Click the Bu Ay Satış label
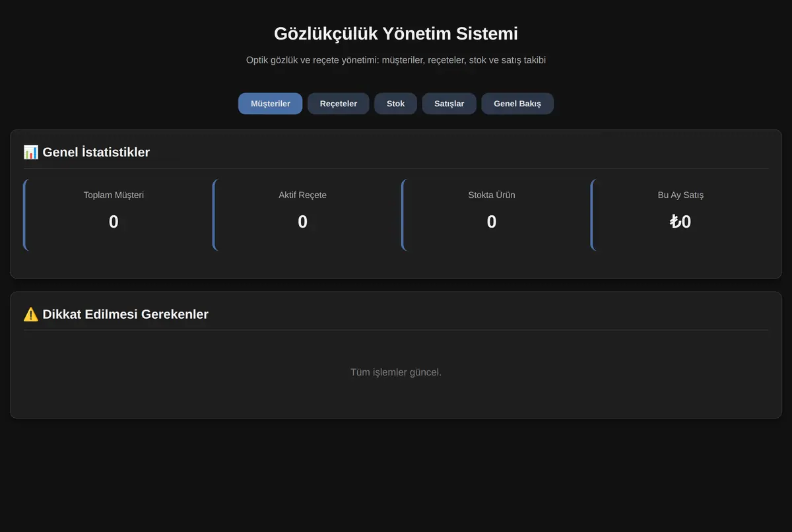The image size is (792, 532). tap(680, 195)
